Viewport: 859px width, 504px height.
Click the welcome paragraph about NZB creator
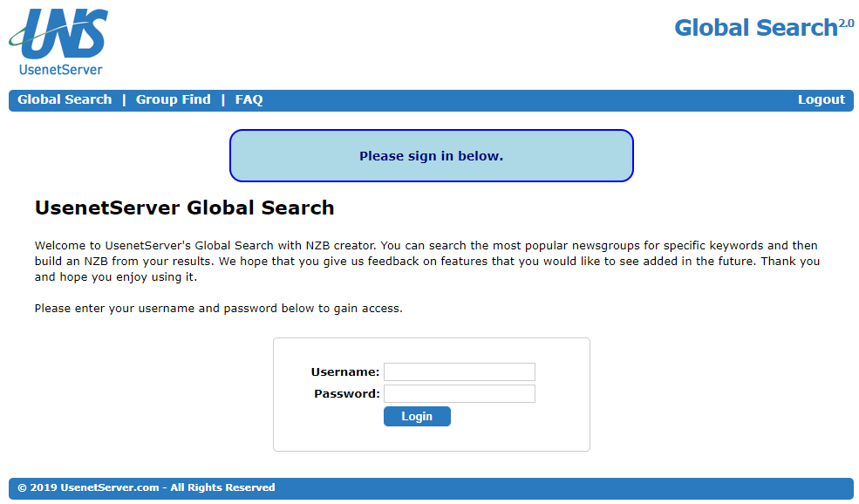tap(427, 262)
